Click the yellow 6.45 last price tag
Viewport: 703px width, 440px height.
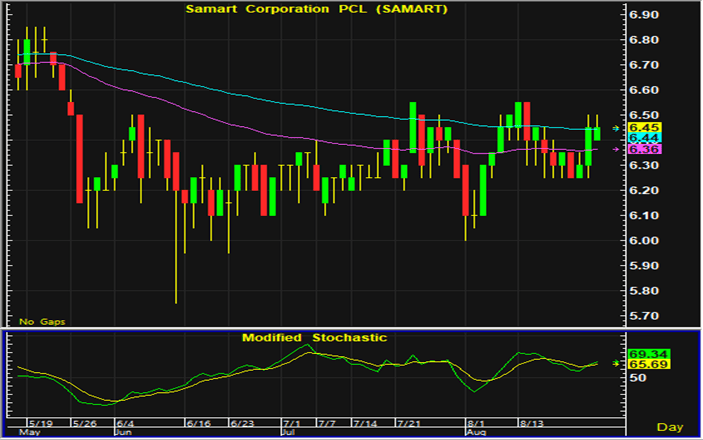tap(640, 128)
